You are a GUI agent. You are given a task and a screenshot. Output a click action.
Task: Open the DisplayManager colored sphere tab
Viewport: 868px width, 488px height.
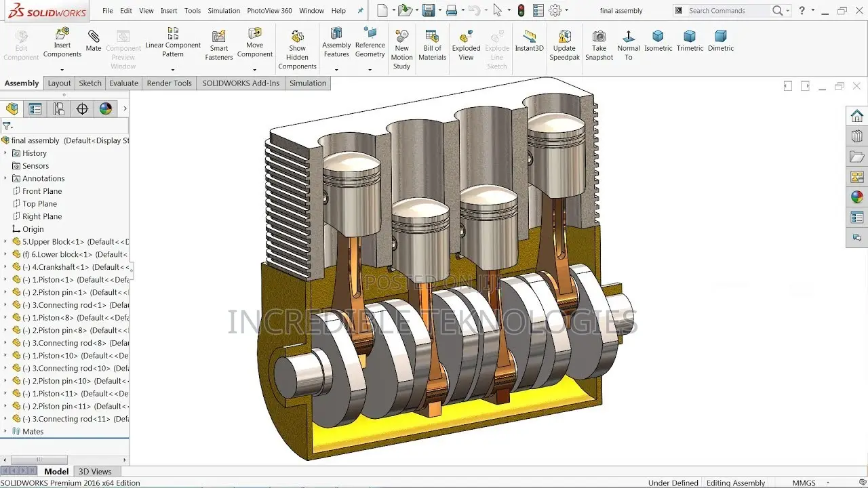tap(106, 108)
